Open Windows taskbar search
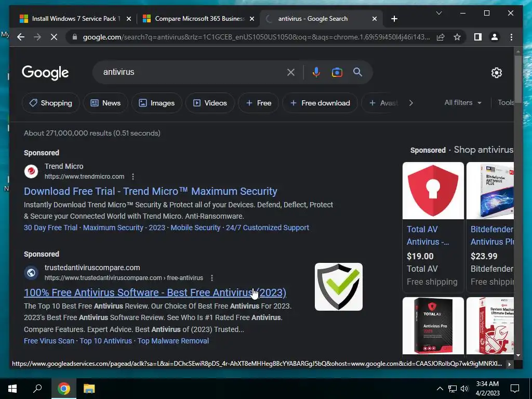 coord(37,389)
